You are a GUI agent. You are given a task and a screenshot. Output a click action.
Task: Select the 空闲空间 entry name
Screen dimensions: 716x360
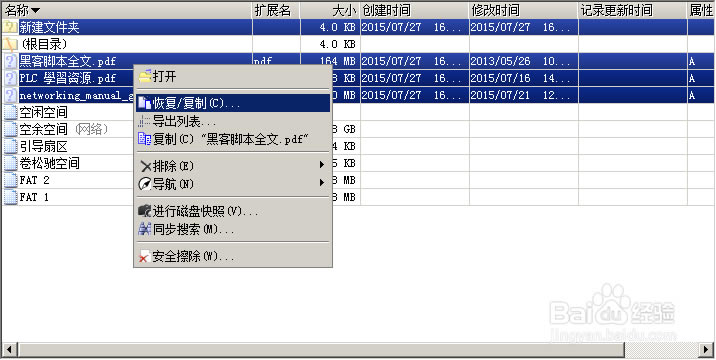(x=43, y=112)
